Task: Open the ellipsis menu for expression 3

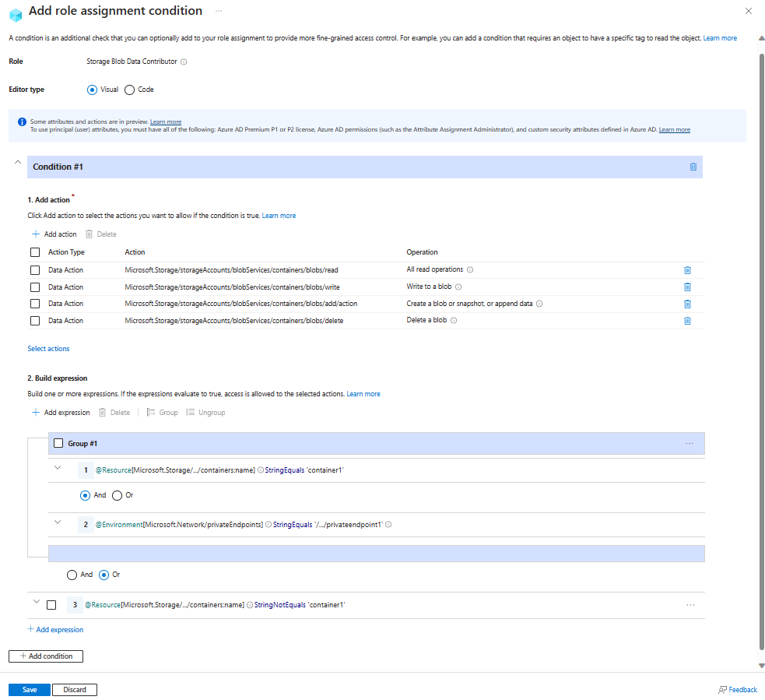Action: point(690,604)
